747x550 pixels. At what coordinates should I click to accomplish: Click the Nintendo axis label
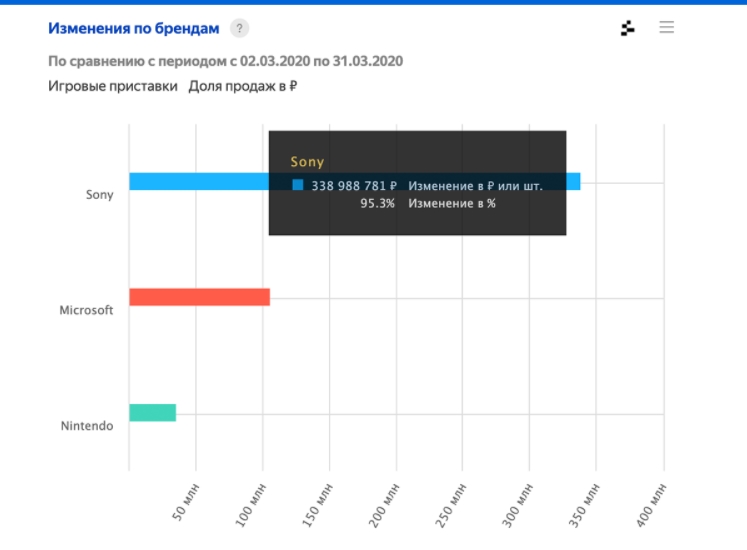(87, 426)
